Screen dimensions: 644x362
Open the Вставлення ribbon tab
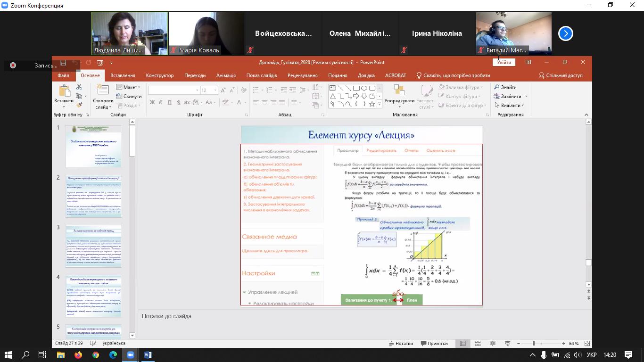pyautogui.click(x=123, y=75)
